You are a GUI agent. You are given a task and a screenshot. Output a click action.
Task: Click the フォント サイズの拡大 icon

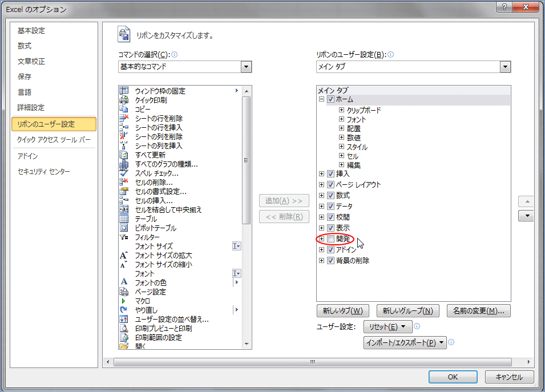124,256
